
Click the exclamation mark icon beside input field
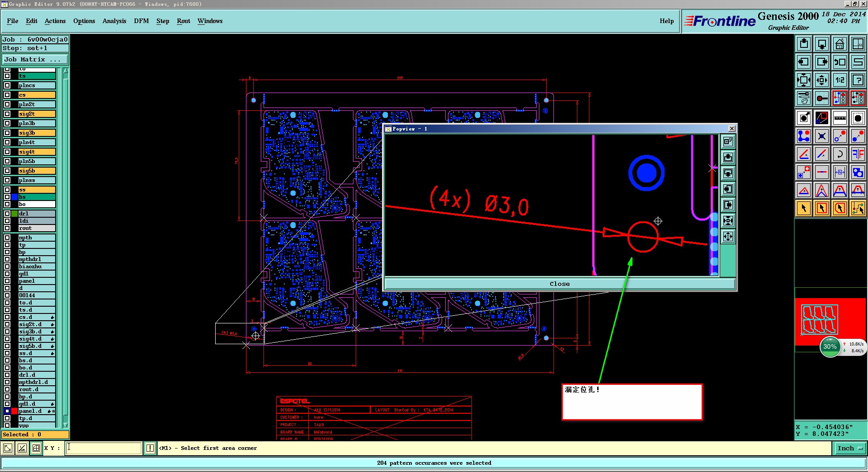(x=150, y=448)
